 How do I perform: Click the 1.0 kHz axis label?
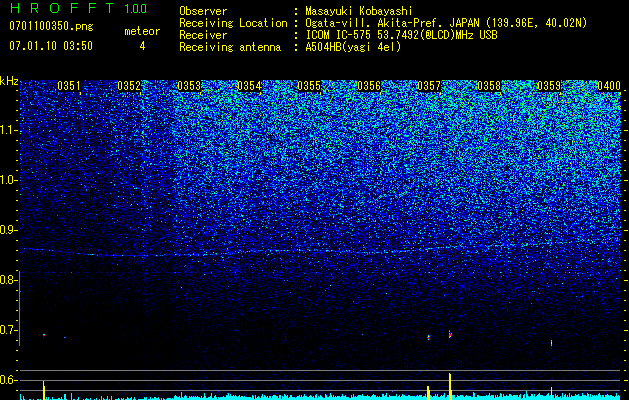click(x=8, y=181)
